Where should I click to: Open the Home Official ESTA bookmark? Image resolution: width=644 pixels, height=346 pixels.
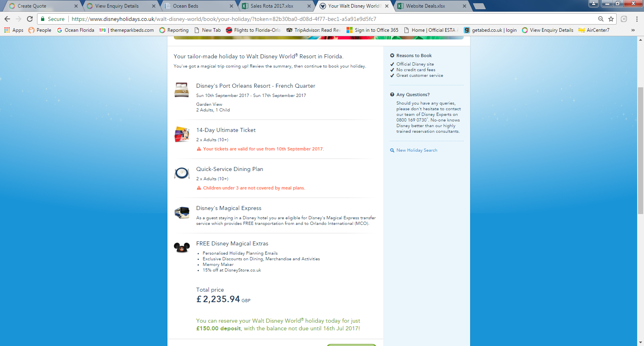pyautogui.click(x=431, y=30)
